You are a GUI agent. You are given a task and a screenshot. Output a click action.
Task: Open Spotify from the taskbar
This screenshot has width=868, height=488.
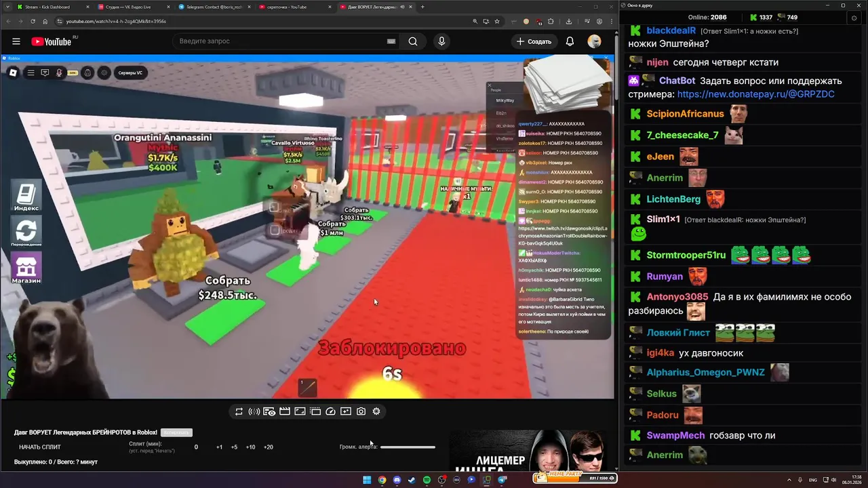click(x=427, y=480)
